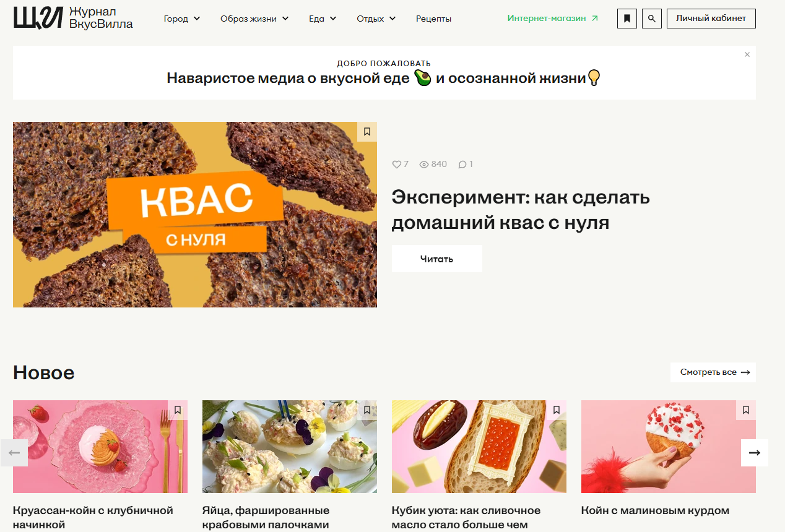The width and height of the screenshot is (785, 532).
Task: Go to next carousel slide arrow
Action: tap(755, 453)
